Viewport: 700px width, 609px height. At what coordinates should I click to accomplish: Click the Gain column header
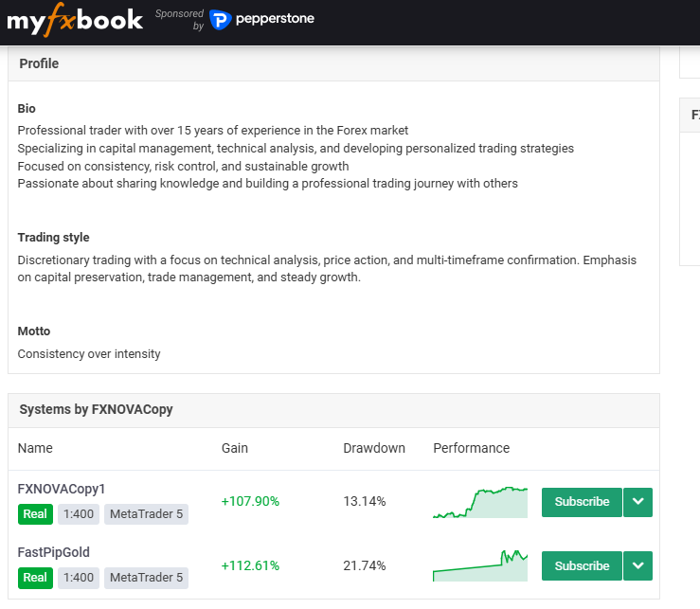coord(235,448)
